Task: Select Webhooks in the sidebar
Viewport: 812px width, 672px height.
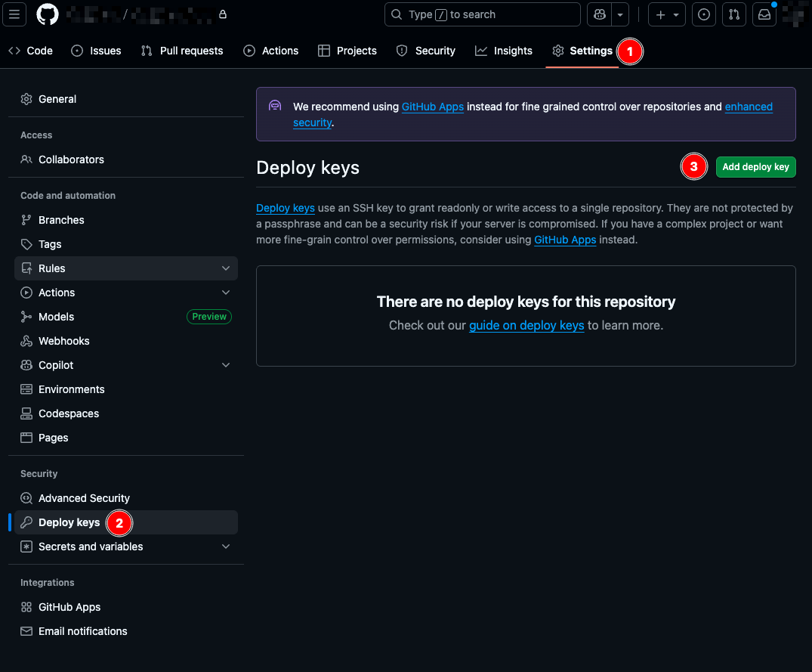Action: (63, 341)
